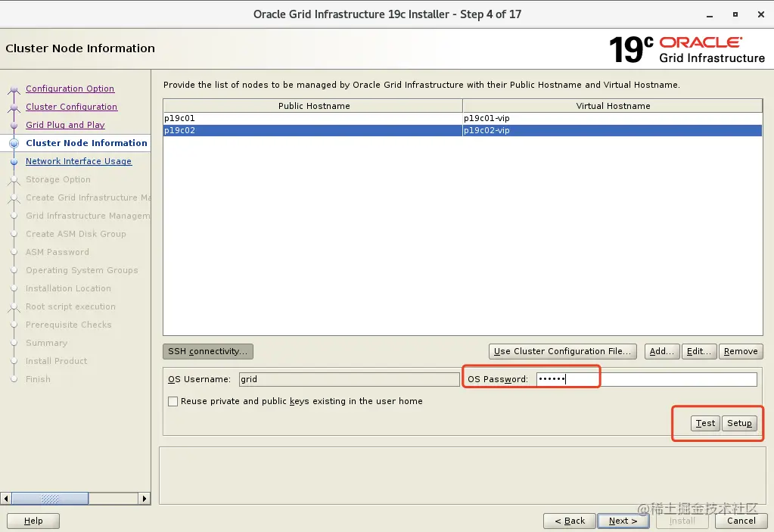Click the Summary step label

(46, 343)
